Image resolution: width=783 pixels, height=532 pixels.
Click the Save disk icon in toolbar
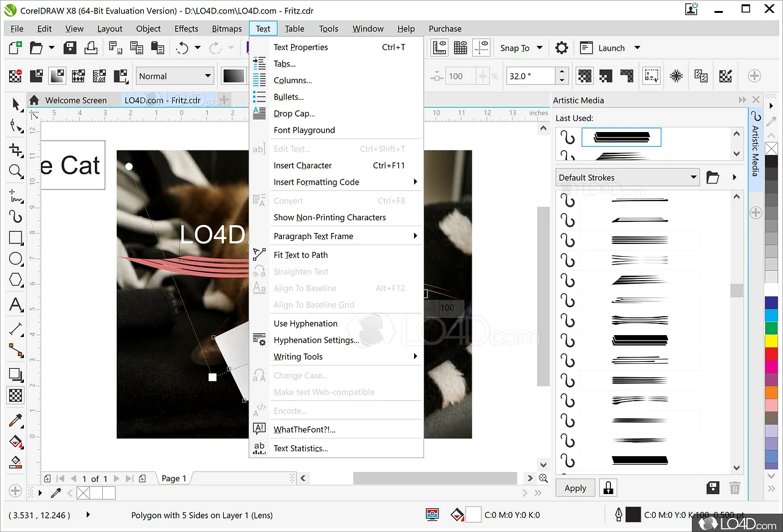[x=70, y=48]
